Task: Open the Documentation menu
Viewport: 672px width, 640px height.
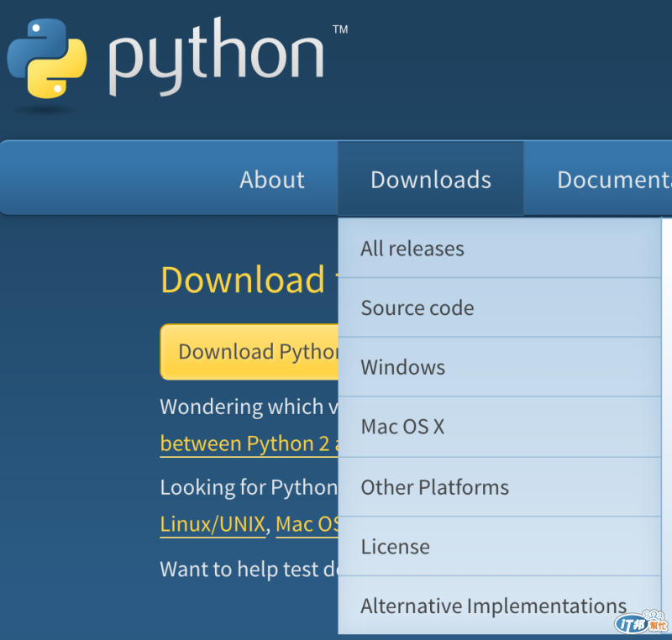Action: click(614, 180)
